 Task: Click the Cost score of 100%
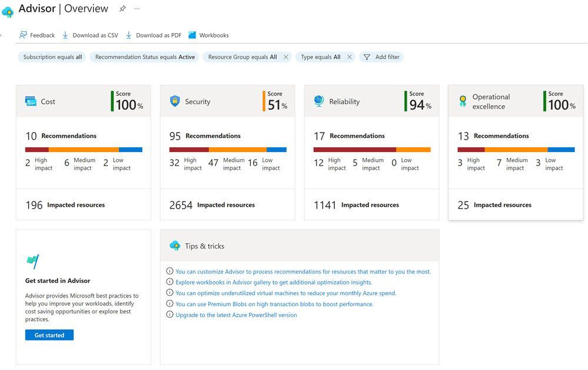pos(128,101)
